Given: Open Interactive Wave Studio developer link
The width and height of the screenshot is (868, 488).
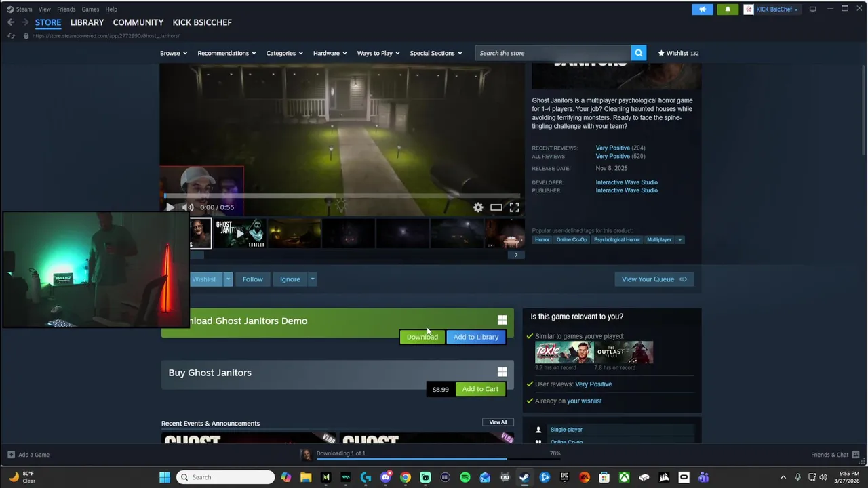Looking at the screenshot, I should [x=627, y=182].
